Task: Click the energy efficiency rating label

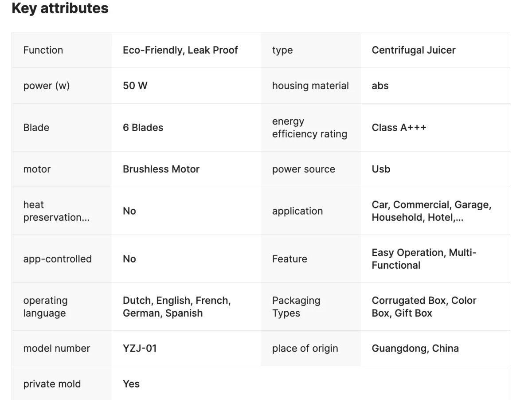Action: coord(309,127)
